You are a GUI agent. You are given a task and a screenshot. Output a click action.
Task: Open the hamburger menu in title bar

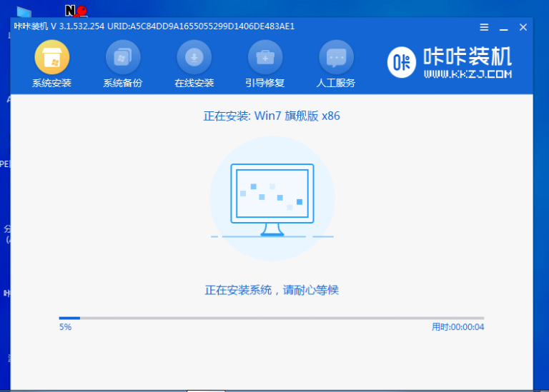(x=484, y=27)
